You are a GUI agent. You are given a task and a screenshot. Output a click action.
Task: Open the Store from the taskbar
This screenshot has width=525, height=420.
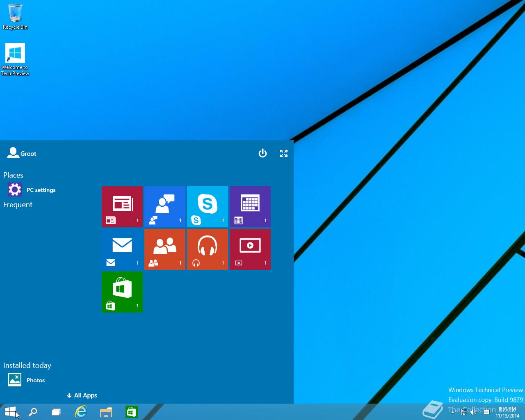131,412
